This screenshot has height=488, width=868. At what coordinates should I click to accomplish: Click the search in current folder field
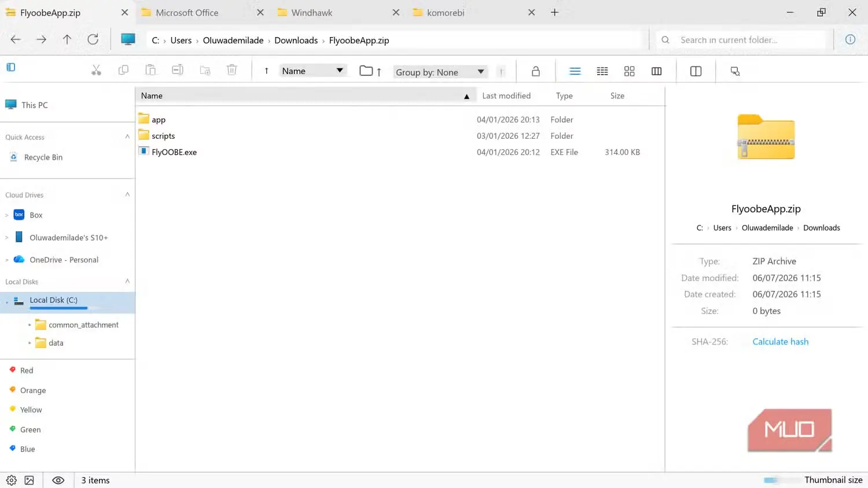pyautogui.click(x=744, y=40)
